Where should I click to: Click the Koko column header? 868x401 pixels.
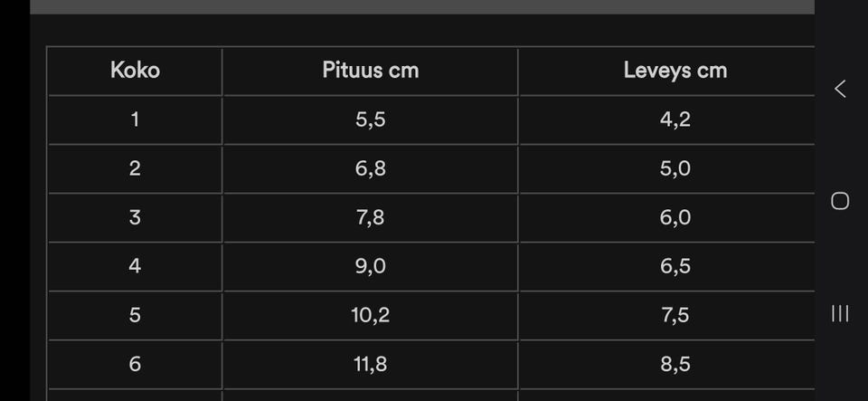[x=135, y=71]
